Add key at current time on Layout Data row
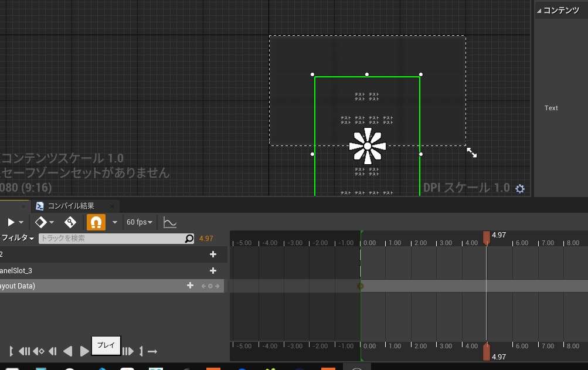The height and width of the screenshot is (370, 588). [210, 286]
